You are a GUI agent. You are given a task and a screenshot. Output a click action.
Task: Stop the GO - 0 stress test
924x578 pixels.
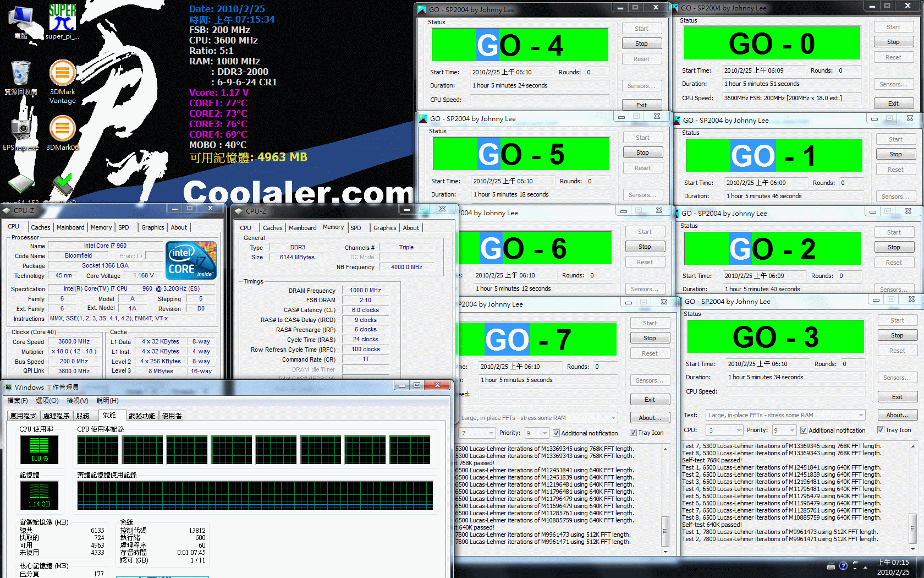[893, 42]
